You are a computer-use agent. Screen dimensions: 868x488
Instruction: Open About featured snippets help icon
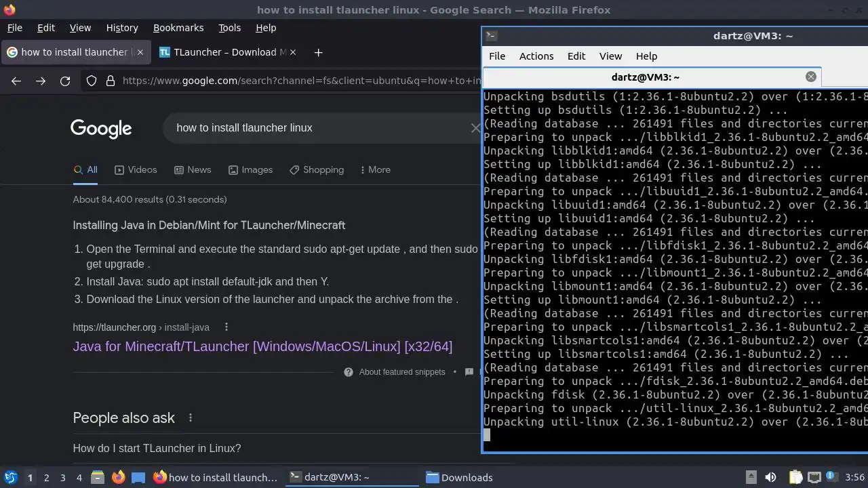[349, 372]
